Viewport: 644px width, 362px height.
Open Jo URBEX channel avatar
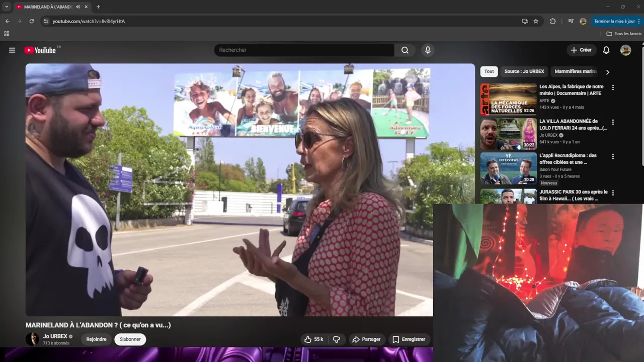(32, 339)
